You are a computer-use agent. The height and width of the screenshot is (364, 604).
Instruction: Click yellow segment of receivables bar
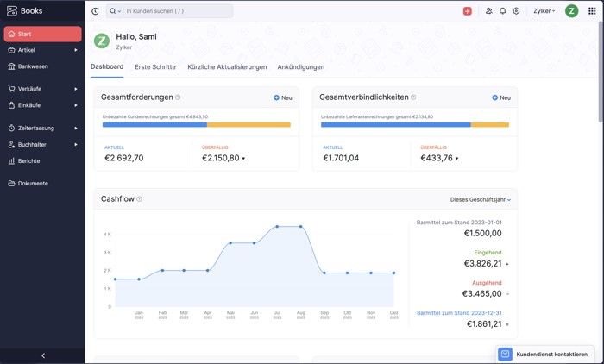(249, 125)
